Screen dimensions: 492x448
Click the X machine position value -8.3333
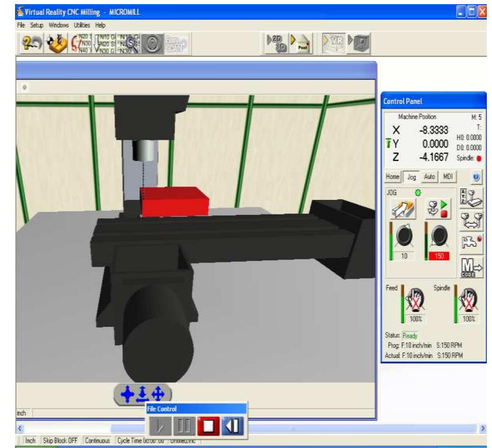[433, 130]
